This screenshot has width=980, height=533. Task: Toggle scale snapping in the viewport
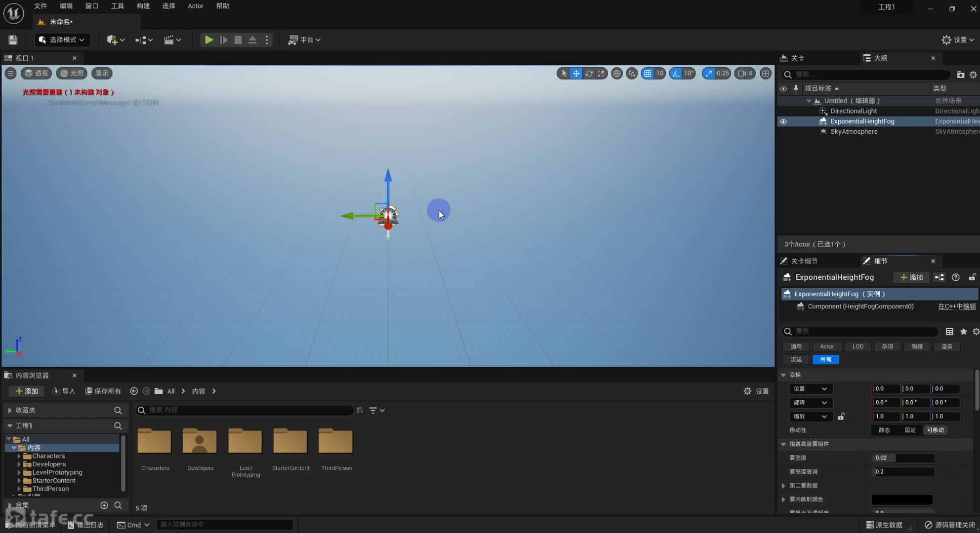709,74
